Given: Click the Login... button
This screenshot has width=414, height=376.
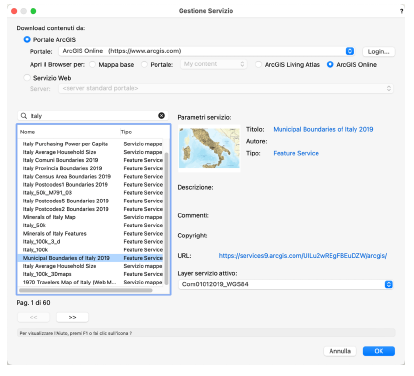Looking at the screenshot, I should click(379, 51).
